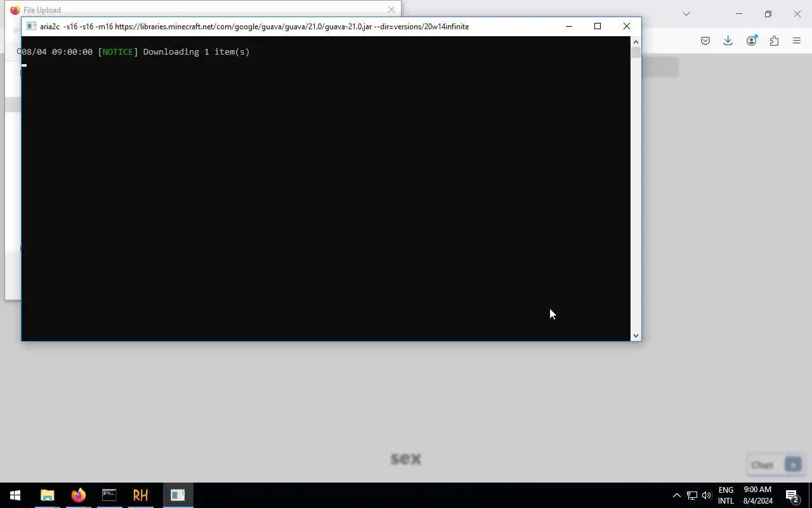Screen dimensions: 812x508
Task: Open the clock showing 9:00 AM
Action: [x=757, y=495]
